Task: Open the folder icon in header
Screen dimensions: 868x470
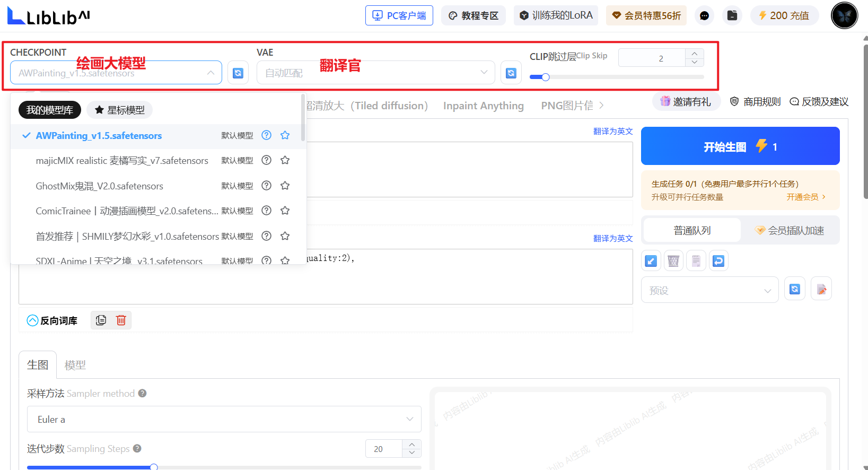Action: coord(732,15)
